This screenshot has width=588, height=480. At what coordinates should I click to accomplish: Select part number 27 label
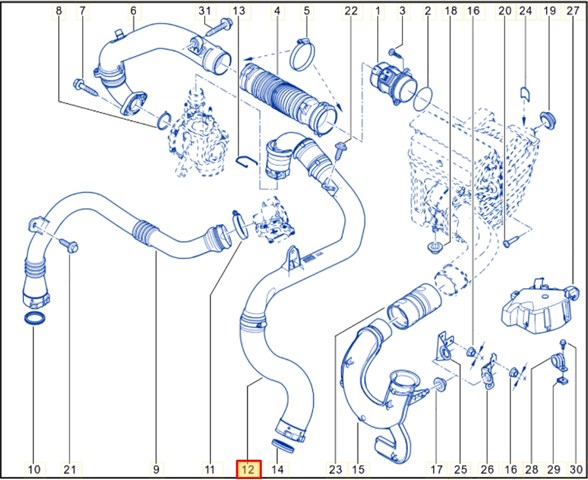pyautogui.click(x=573, y=11)
